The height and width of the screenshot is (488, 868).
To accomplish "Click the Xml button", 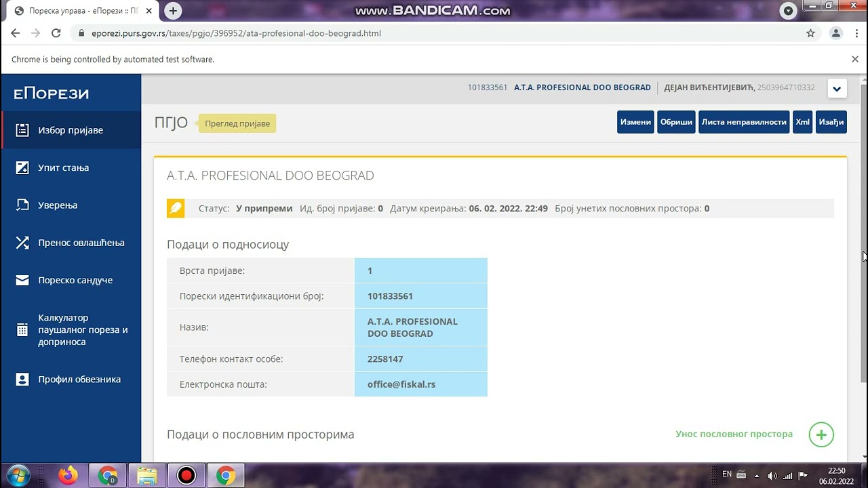I will [x=802, y=122].
